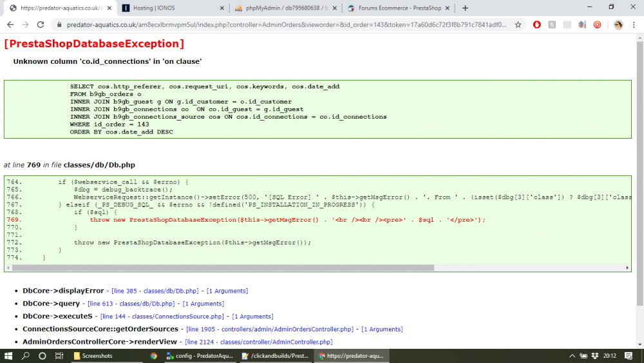Viewport: 644px width, 363px height.
Task: Open link line 144 - classes/ConnectionsSource.php
Action: coord(162,316)
